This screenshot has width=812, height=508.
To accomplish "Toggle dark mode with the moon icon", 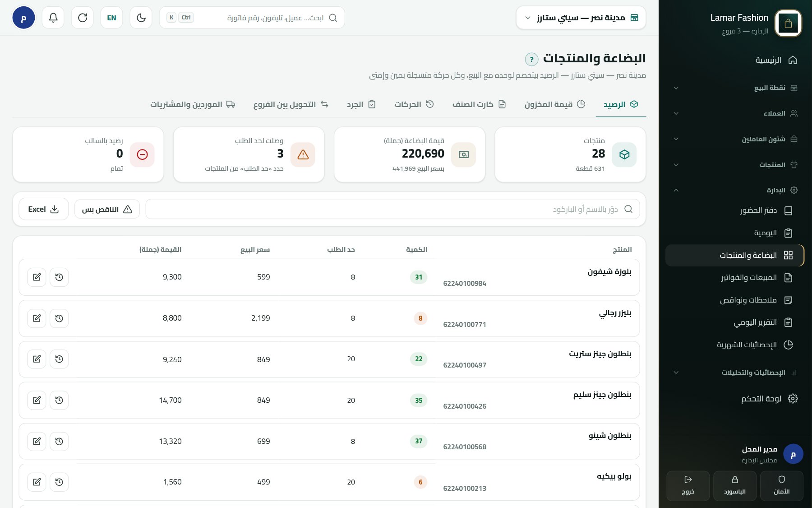I will [141, 18].
